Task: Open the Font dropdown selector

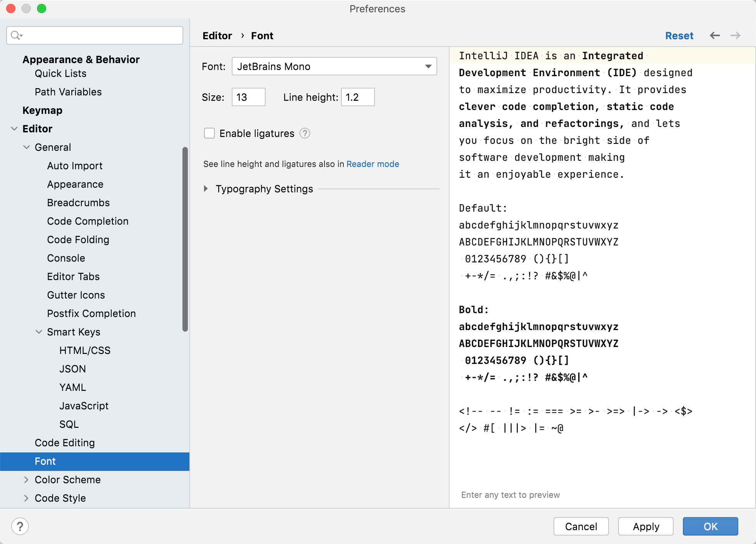Action: click(x=428, y=66)
